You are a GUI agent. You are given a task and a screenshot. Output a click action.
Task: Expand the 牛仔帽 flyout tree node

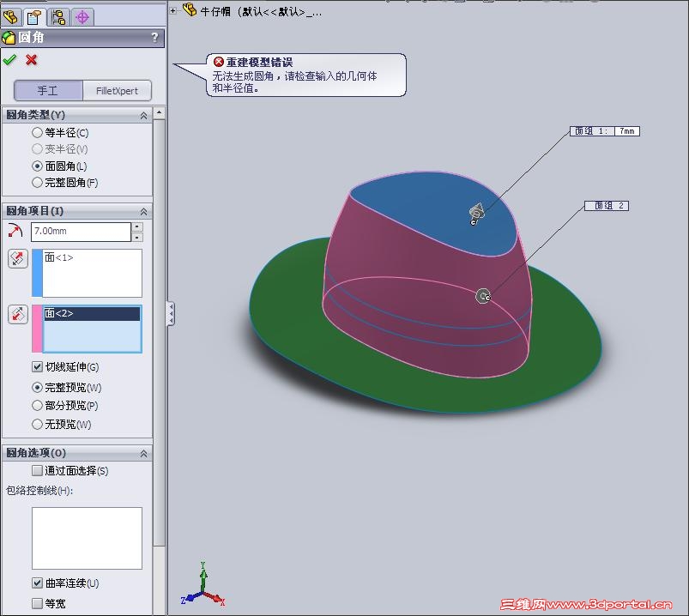173,10
